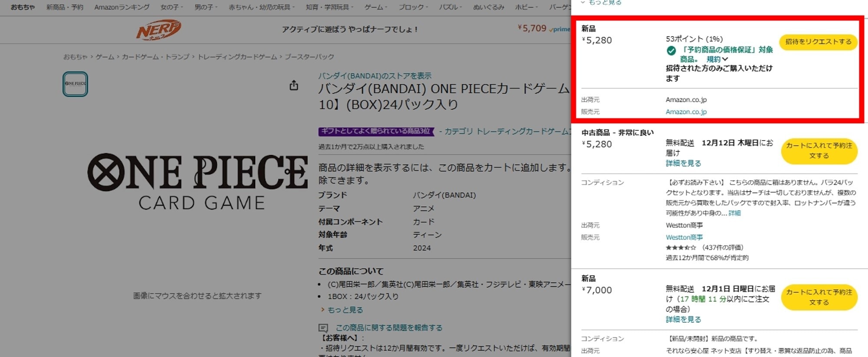Open the おもちゃ top navigation item
The image size is (868, 357).
[x=23, y=7]
